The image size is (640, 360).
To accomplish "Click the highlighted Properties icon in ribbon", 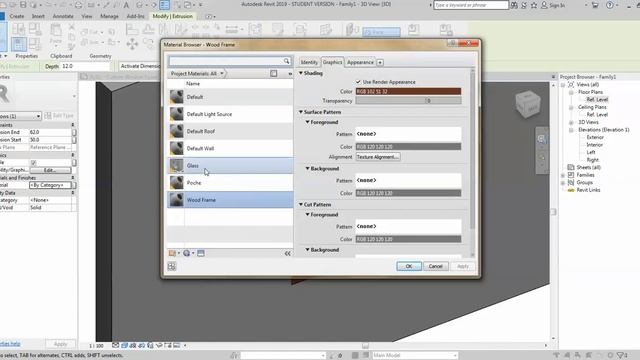I will tap(19, 44).
